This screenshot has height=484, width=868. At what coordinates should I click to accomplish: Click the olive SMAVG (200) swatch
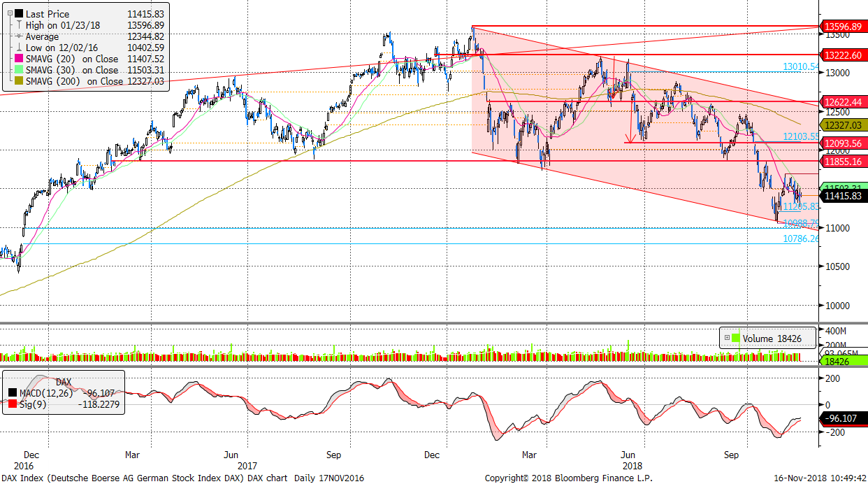pos(18,81)
